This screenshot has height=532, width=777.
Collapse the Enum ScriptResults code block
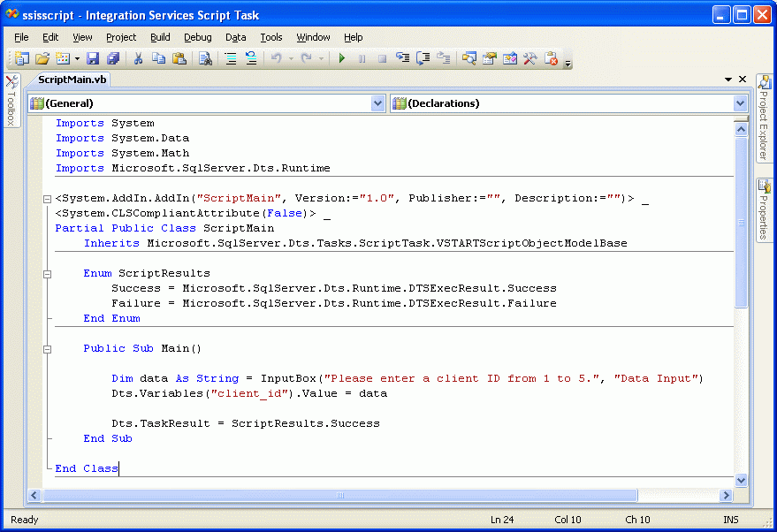(47, 273)
